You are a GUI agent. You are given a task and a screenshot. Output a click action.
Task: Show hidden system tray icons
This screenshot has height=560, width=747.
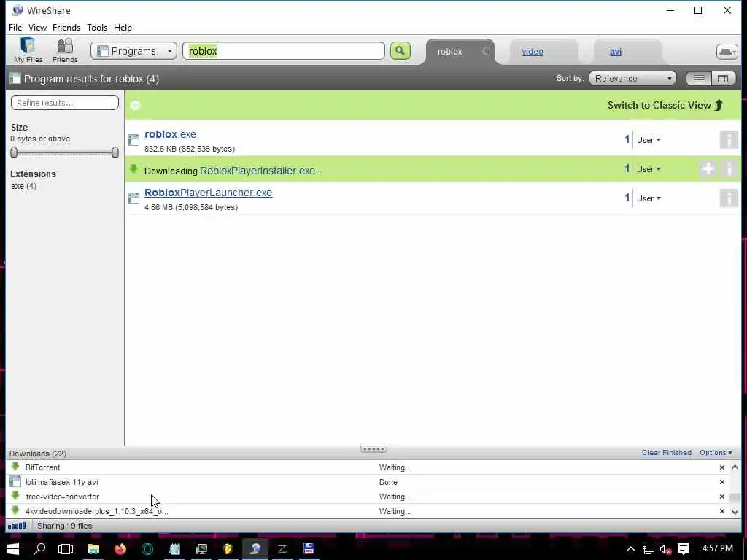coord(631,549)
